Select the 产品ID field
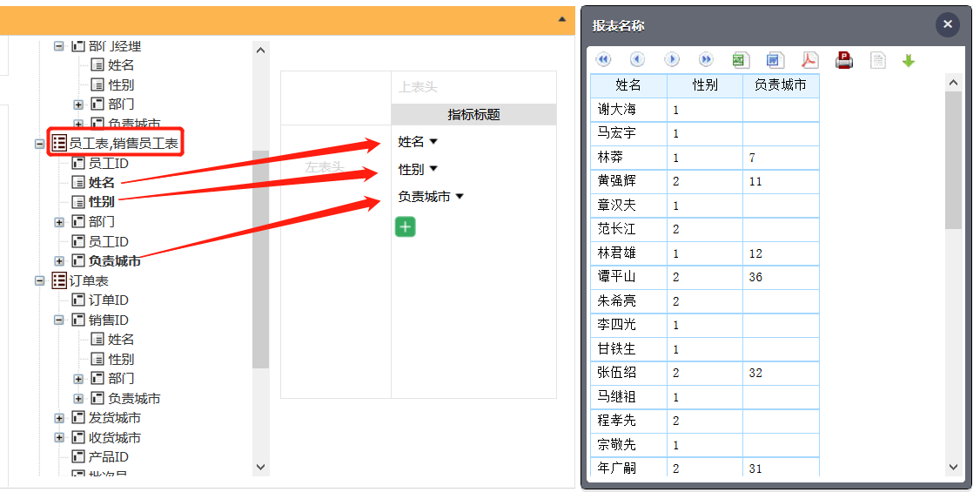This screenshot has width=980, height=499. [x=108, y=457]
